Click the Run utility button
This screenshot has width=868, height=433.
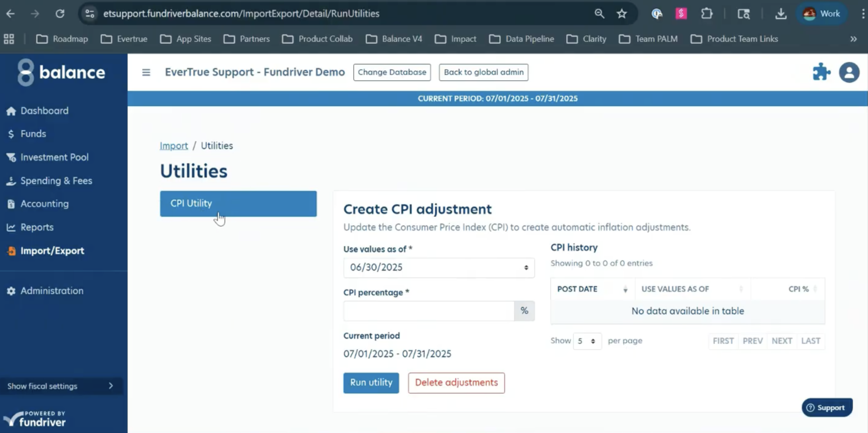coord(371,383)
